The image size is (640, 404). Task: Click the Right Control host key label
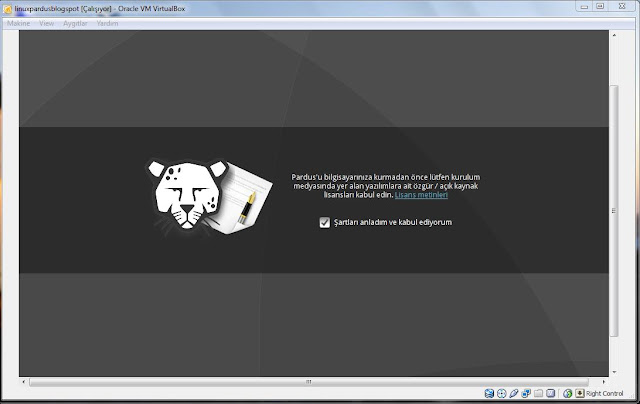tap(604, 393)
